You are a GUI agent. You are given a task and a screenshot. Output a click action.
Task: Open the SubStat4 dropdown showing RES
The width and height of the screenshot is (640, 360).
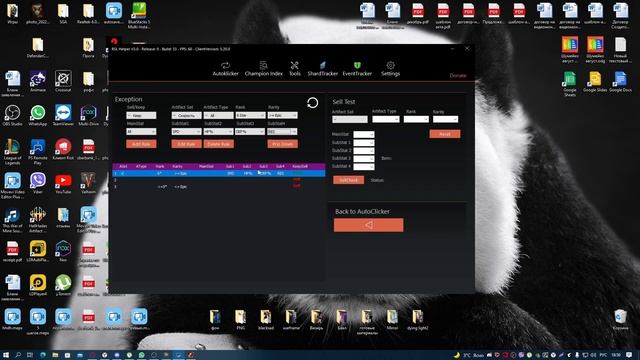(x=282, y=131)
